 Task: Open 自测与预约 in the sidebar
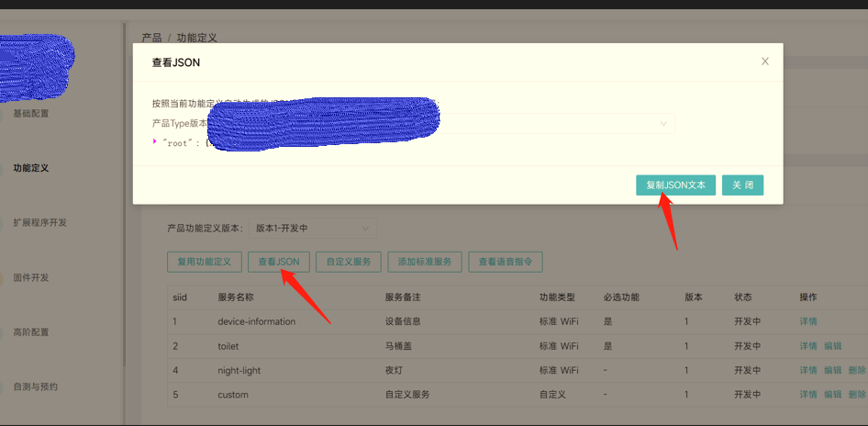pyautogui.click(x=36, y=387)
